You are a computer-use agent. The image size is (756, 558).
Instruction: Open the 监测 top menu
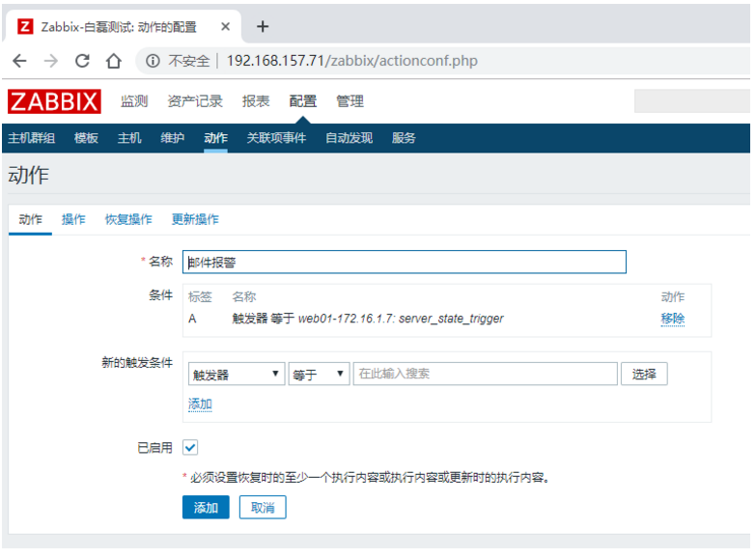click(134, 101)
